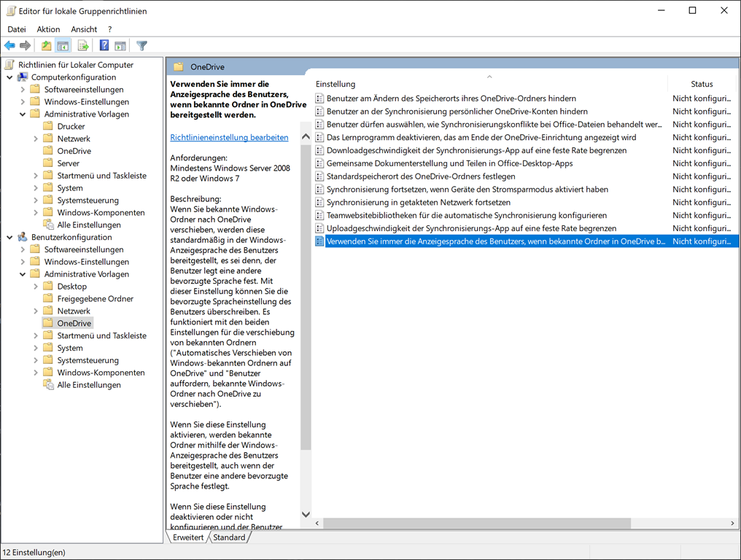Collapse Administrative Vorlagen under Benutzerkonfiguration
Image resolution: width=741 pixels, height=560 pixels.
(x=23, y=274)
